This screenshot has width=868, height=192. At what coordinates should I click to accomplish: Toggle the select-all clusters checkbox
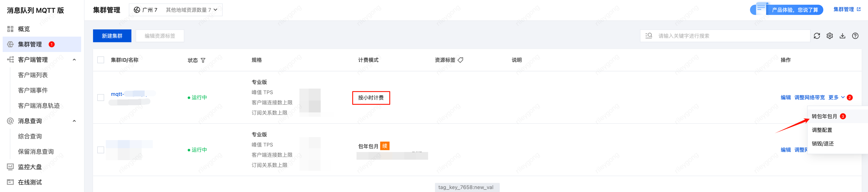point(100,60)
